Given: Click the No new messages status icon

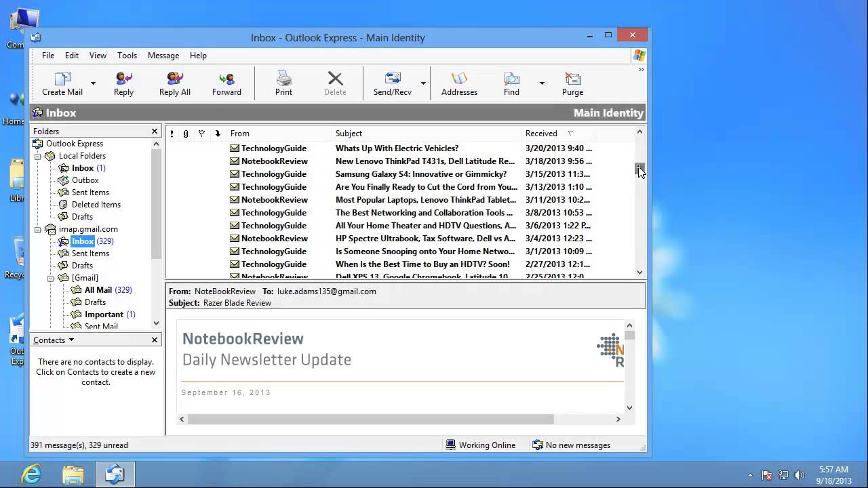Looking at the screenshot, I should pos(538,445).
